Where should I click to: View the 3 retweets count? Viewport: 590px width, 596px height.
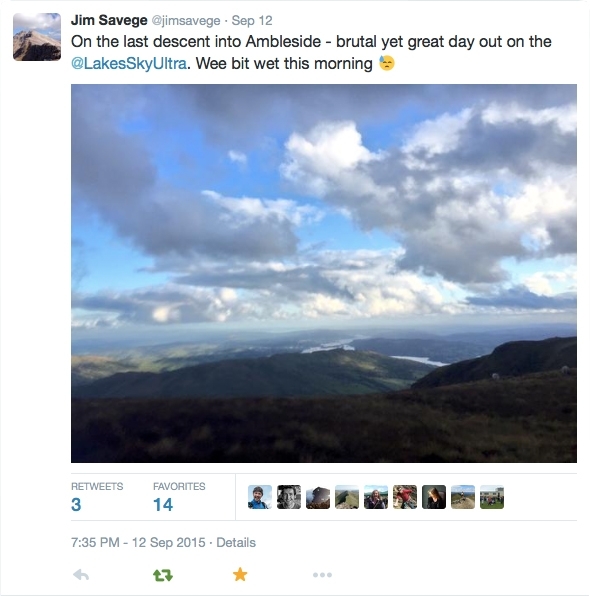[x=76, y=505]
